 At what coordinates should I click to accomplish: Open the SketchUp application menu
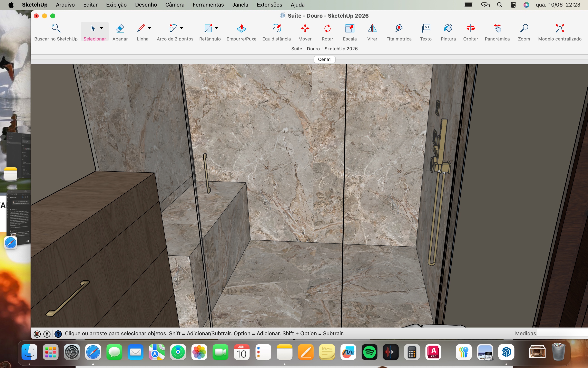click(35, 5)
